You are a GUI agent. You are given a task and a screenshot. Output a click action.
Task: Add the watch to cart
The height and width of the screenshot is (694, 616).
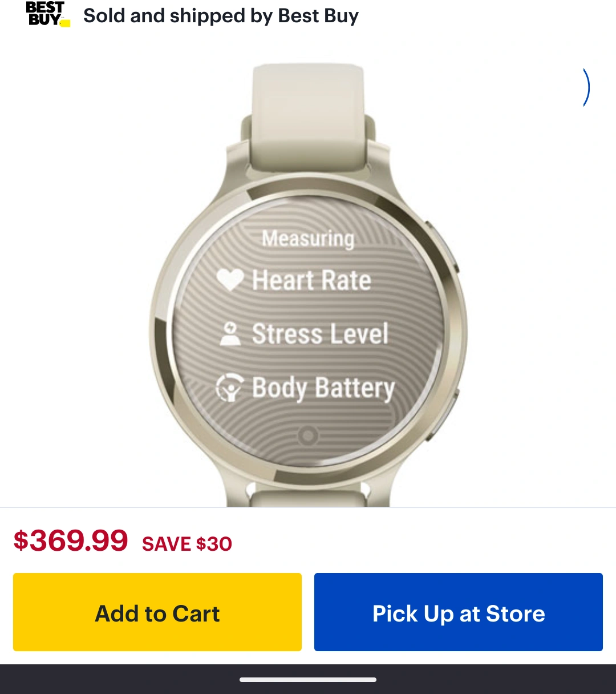(x=157, y=612)
